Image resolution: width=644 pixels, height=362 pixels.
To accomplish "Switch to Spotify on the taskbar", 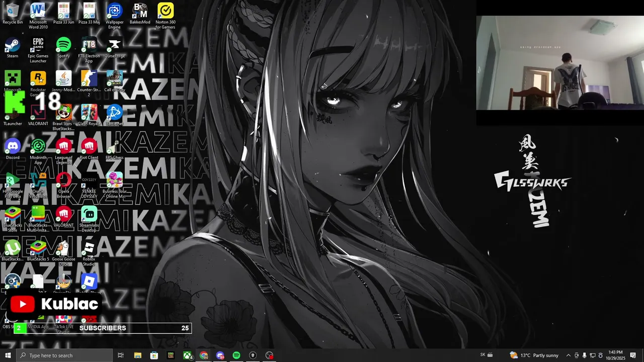I will 236,355.
